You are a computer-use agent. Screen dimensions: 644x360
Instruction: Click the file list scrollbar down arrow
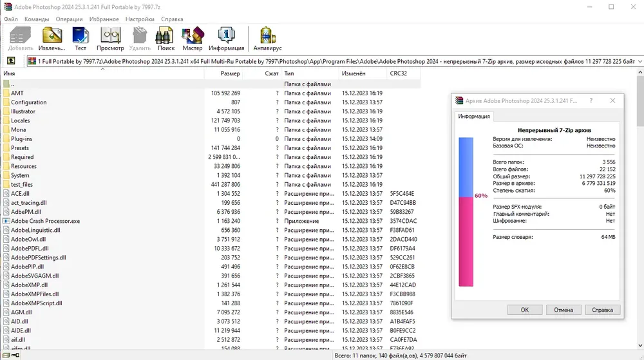pyautogui.click(x=640, y=346)
